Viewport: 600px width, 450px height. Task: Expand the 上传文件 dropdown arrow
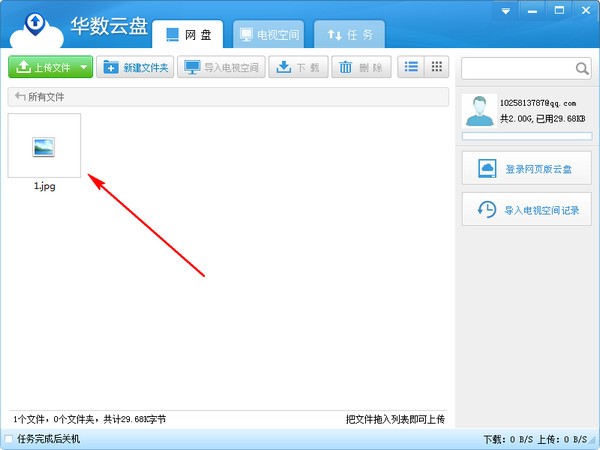click(x=84, y=67)
